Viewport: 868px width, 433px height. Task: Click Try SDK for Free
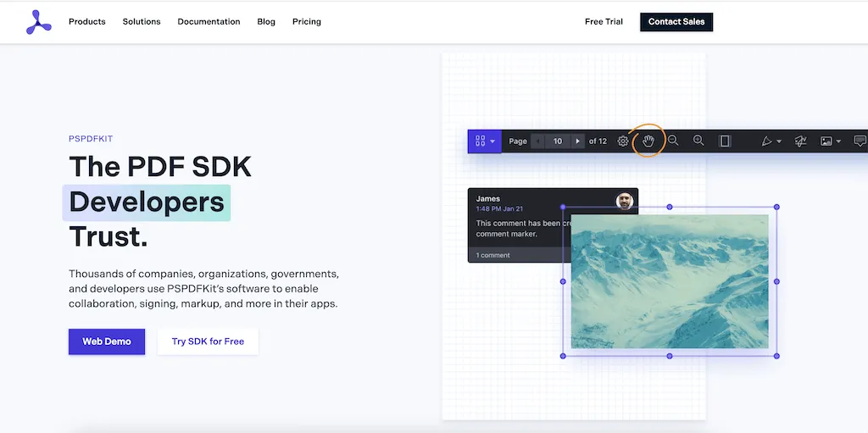click(x=208, y=341)
